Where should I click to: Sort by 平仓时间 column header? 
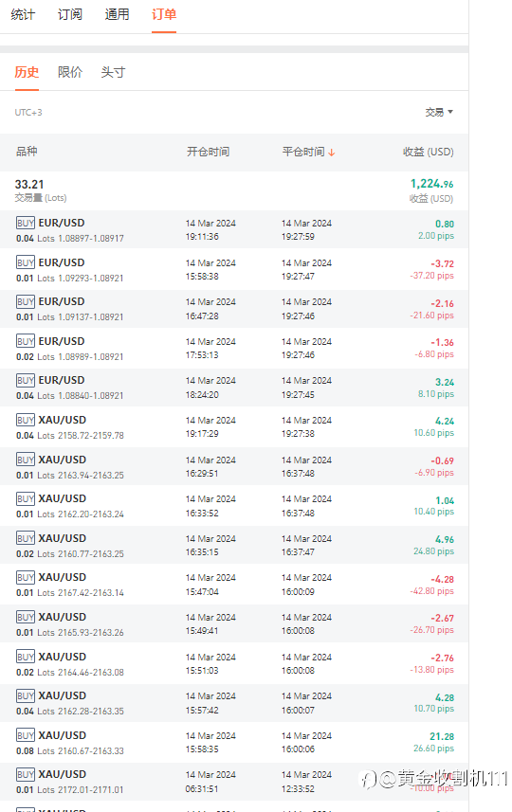[x=303, y=152]
